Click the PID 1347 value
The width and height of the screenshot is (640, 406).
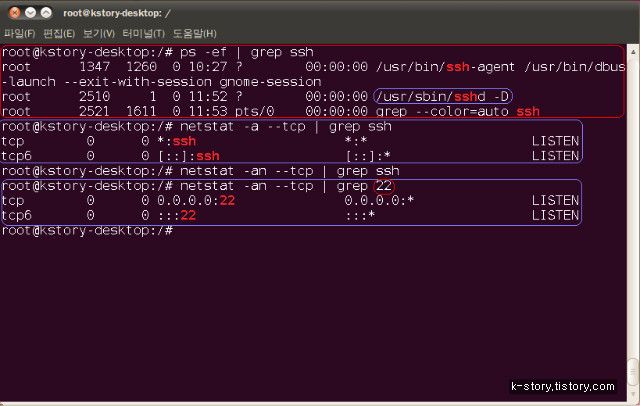[x=94, y=67]
